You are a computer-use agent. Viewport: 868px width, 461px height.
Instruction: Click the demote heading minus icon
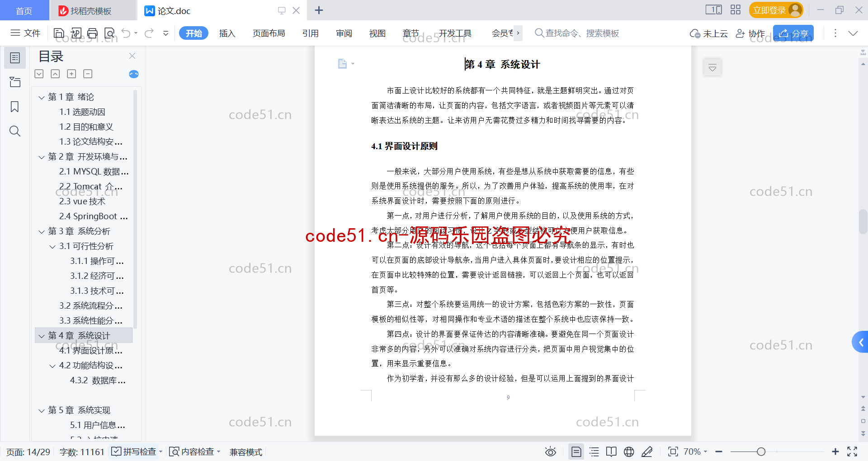click(x=88, y=74)
